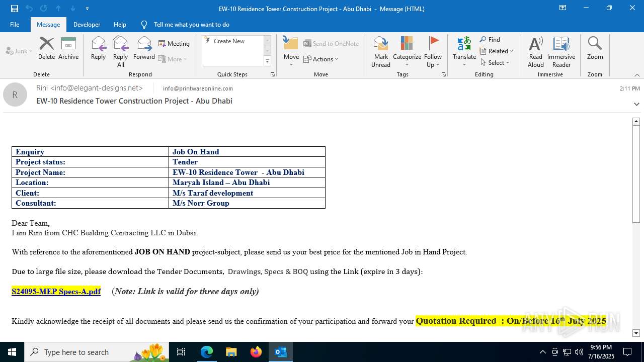Click the lightbulb Tell me icon
644x362 pixels.
(144, 25)
